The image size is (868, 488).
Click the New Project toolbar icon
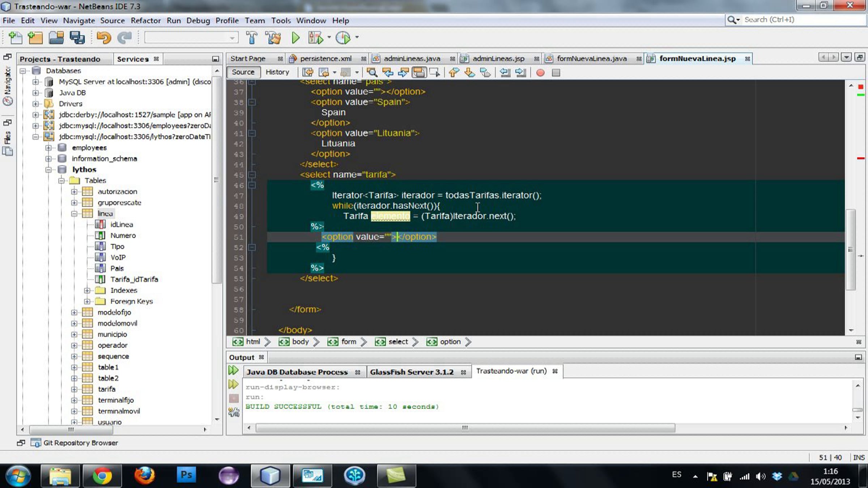click(x=35, y=38)
